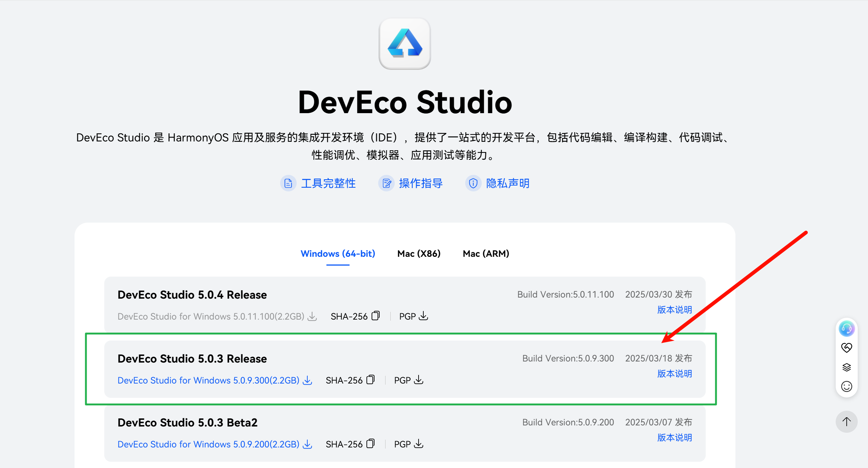This screenshot has width=868, height=468.
Task: Switch to the Mac (X86) tab
Action: coord(419,253)
